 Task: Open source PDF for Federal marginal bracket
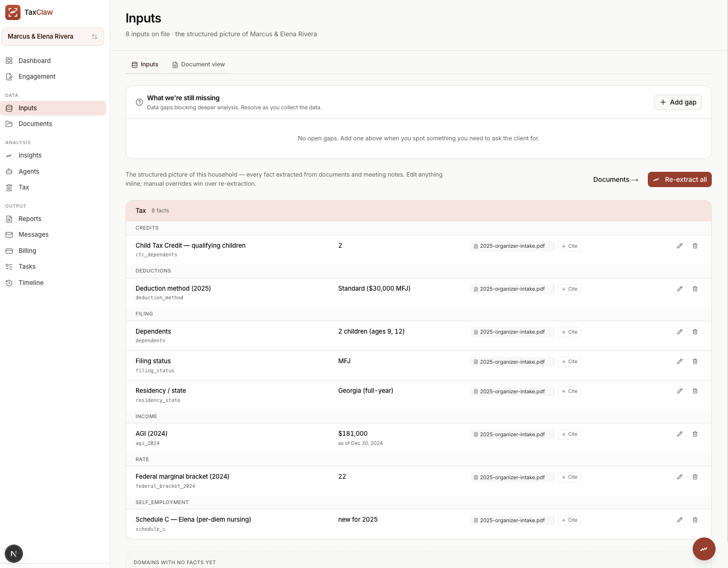[512, 477]
